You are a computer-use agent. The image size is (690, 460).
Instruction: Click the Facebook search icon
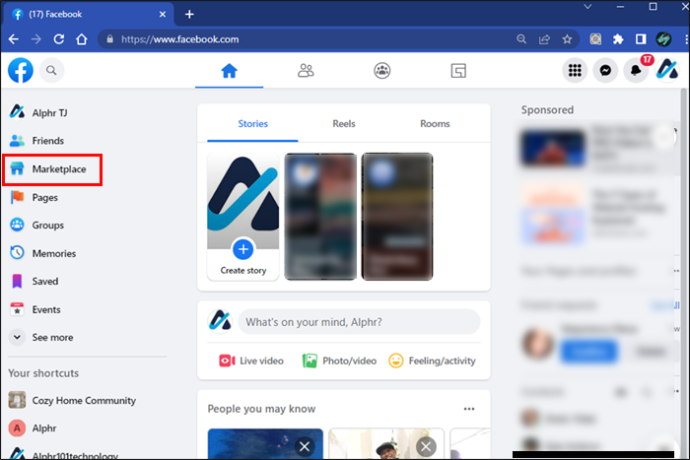pyautogui.click(x=51, y=70)
